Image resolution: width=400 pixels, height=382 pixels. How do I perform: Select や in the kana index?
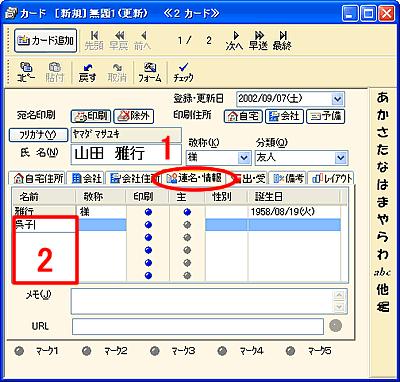(383, 219)
